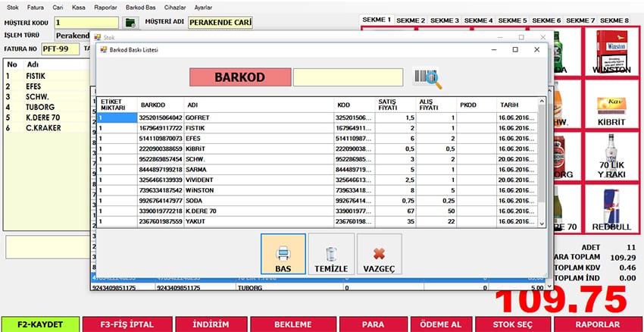
Task: Switch to the SEKME 5 tab
Action: (x=513, y=20)
